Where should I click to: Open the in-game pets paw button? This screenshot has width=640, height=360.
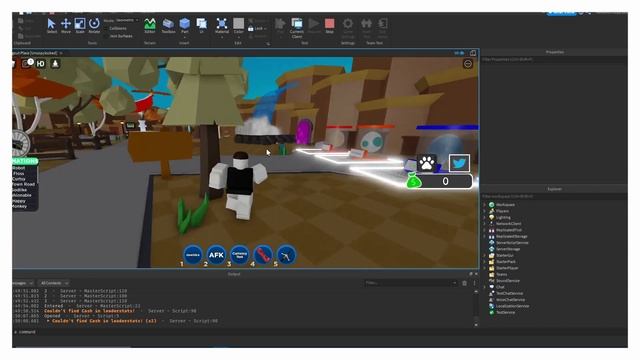click(x=427, y=163)
